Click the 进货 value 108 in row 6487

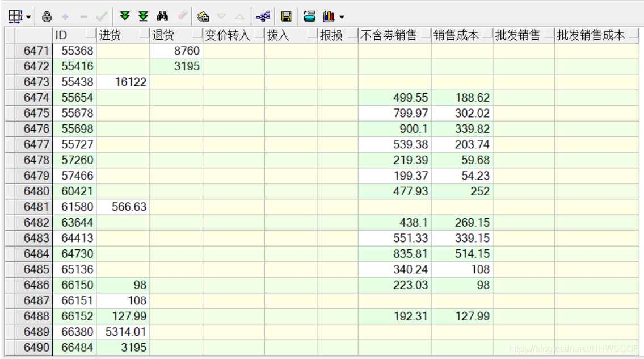[123, 300]
